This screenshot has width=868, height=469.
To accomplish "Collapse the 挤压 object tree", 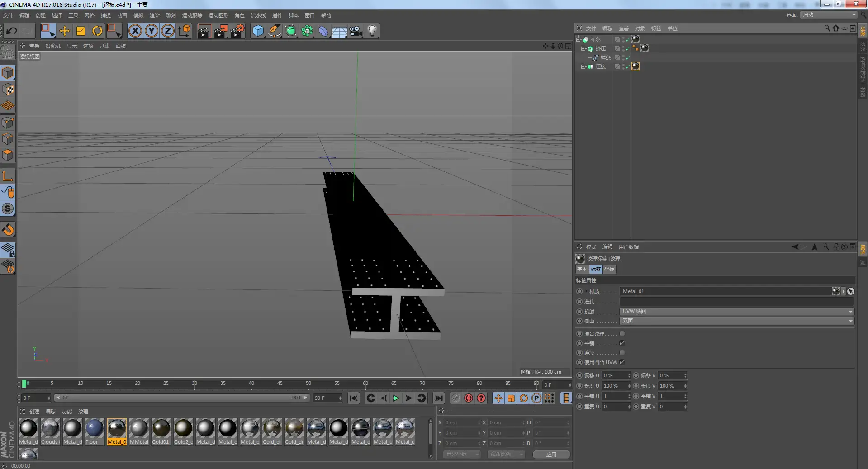I will click(583, 48).
